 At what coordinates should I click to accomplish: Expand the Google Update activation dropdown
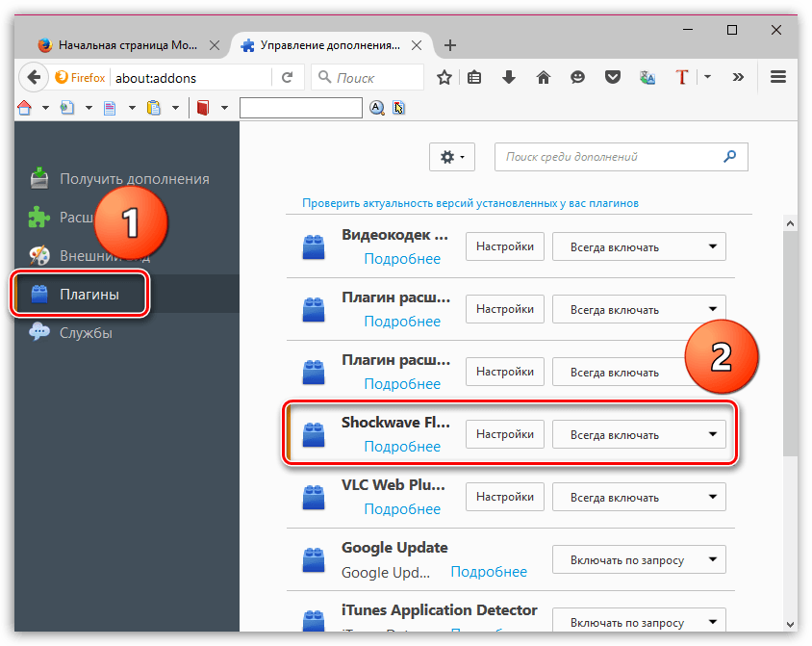(x=639, y=559)
